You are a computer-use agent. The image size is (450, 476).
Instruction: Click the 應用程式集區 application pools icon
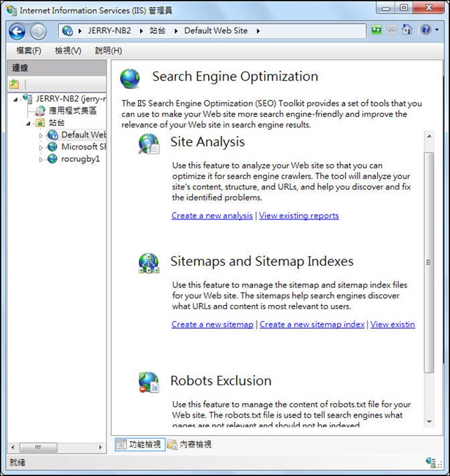coord(41,111)
